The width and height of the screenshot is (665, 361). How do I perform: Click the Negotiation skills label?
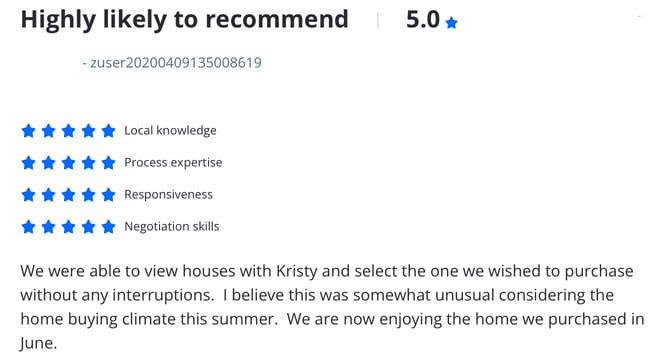coord(172,227)
